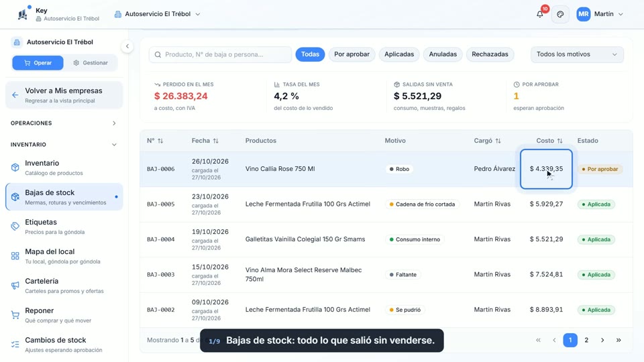Viewport: 644px width, 362px height.
Task: Sort by Cargó column arrows
Action: coord(498,141)
